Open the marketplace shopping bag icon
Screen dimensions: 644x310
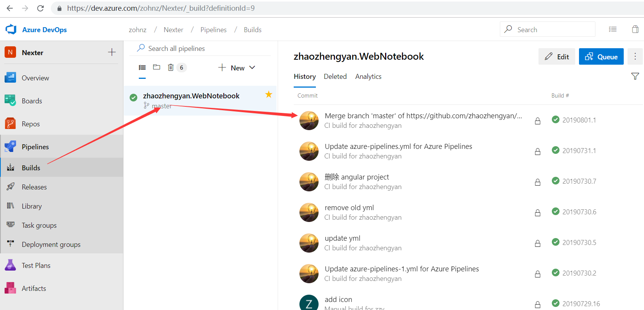[635, 29]
